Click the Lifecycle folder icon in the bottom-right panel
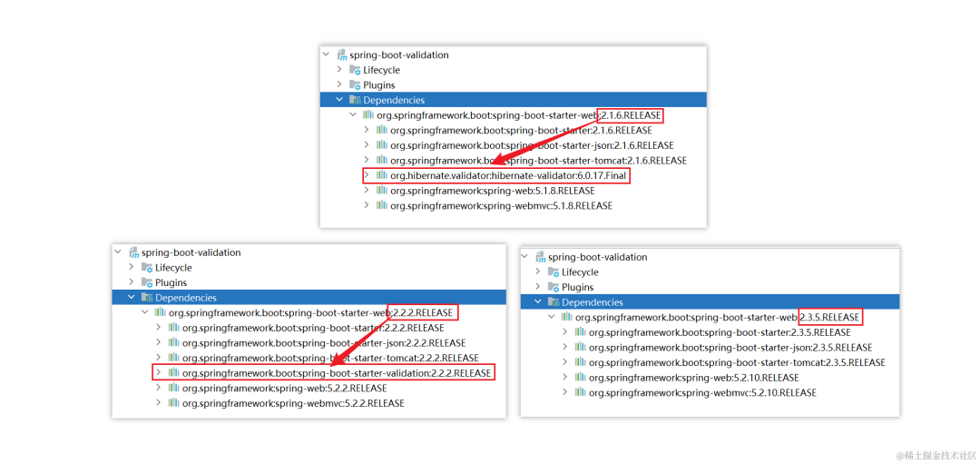980x464 pixels. (554, 272)
